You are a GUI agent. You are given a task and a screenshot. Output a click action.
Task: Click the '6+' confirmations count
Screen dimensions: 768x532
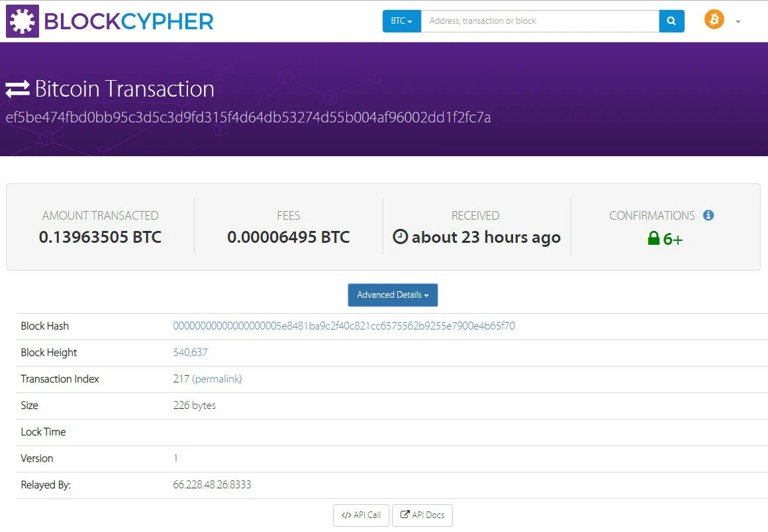point(673,240)
